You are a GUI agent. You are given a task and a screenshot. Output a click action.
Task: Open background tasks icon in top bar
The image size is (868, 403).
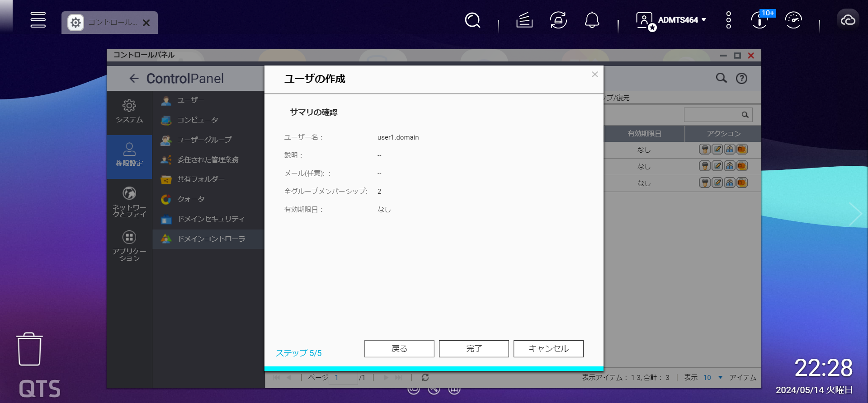point(524,20)
